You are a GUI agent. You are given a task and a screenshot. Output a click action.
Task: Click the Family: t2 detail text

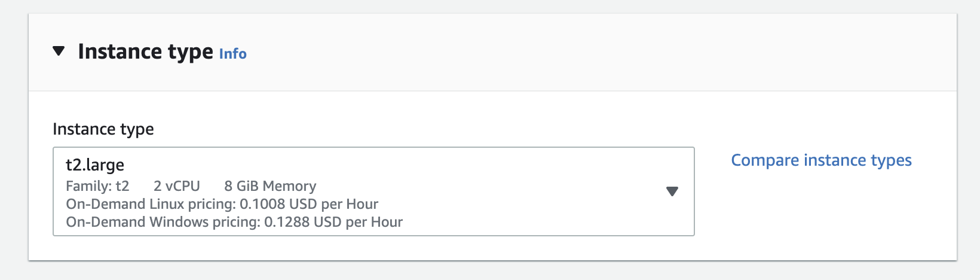coord(97,187)
